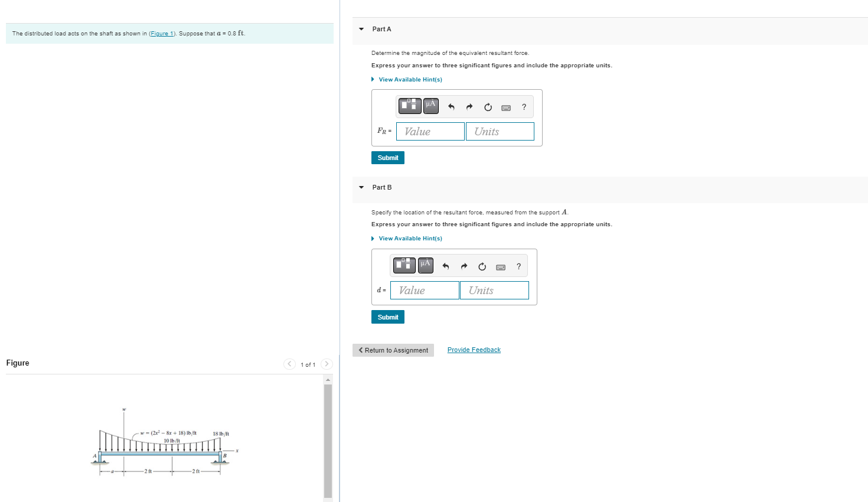Select the μA units tool in Part B
Viewport: 868px width, 502px height.
pos(425,265)
